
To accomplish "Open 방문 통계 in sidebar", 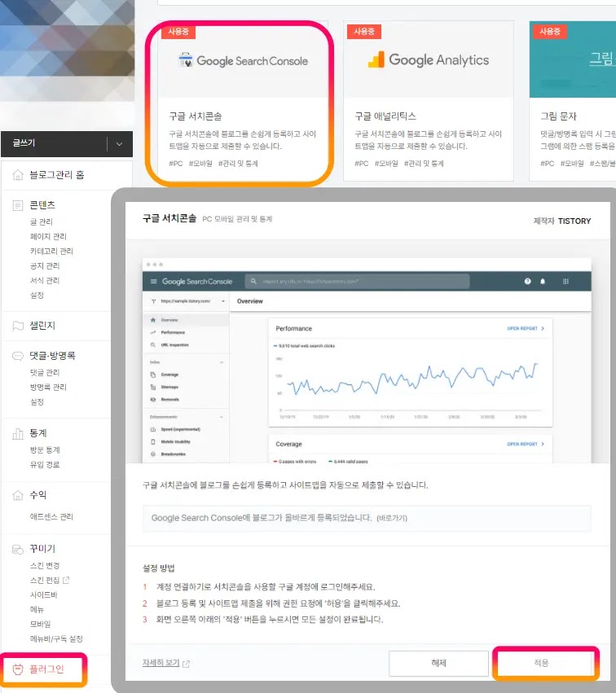I will tap(45, 450).
